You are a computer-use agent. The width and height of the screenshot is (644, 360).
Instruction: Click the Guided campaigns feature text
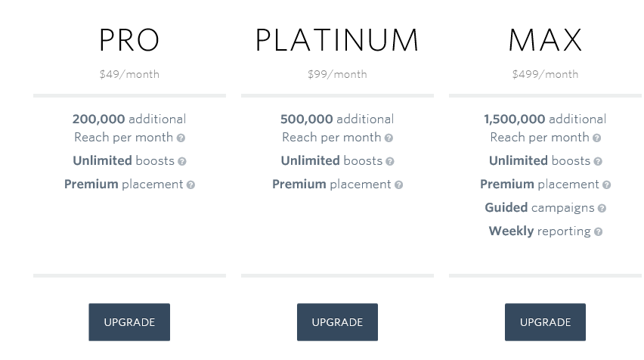click(540, 208)
